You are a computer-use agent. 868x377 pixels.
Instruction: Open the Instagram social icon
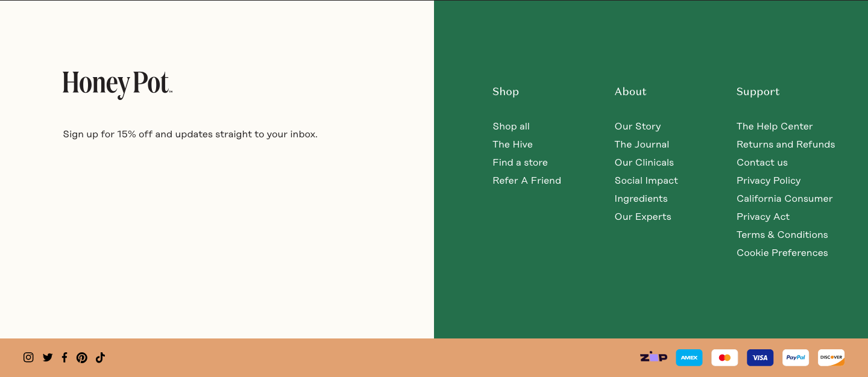pos(28,357)
